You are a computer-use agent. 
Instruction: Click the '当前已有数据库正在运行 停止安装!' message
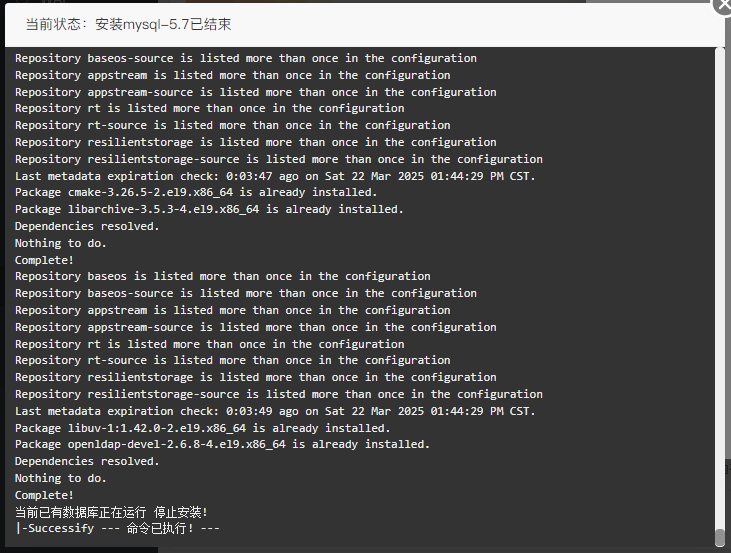tap(111, 512)
